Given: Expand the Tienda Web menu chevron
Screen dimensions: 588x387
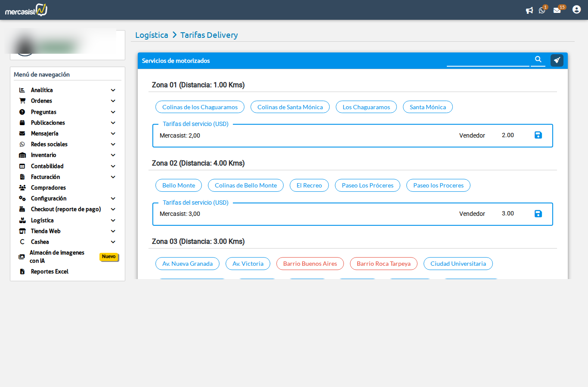Looking at the screenshot, I should (x=113, y=231).
